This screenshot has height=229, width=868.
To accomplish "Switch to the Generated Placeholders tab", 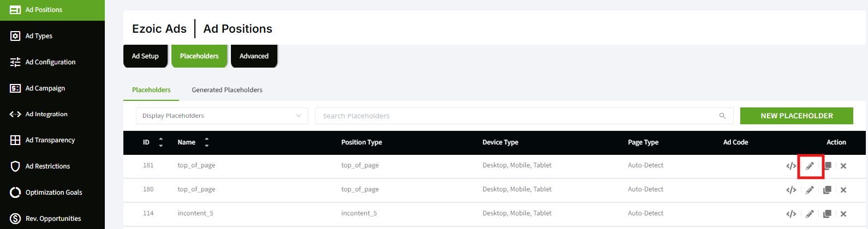I will 227,90.
